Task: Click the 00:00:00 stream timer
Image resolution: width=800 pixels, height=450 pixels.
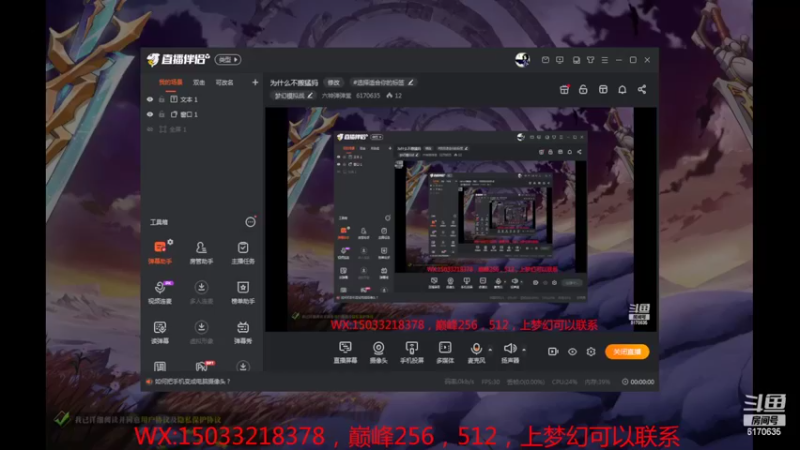Action: point(638,382)
